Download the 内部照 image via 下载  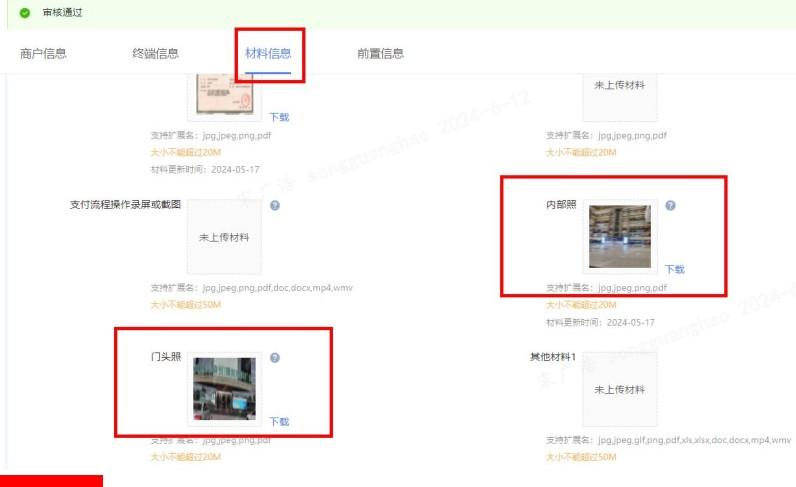click(x=675, y=269)
